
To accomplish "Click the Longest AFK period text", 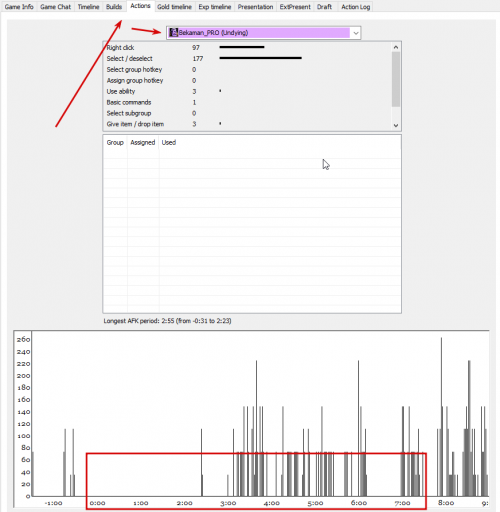I will point(167,321).
